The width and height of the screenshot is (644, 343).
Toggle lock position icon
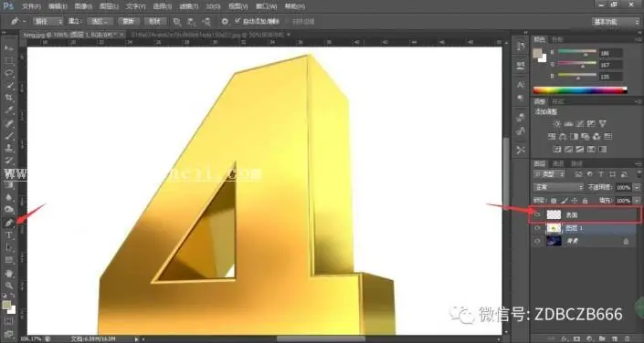(x=575, y=200)
